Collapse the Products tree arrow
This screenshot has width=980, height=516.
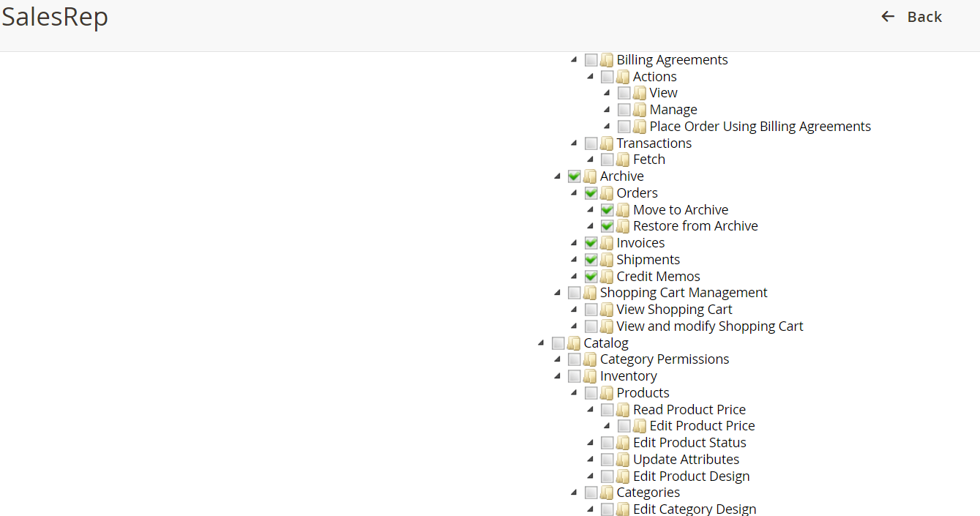click(574, 392)
